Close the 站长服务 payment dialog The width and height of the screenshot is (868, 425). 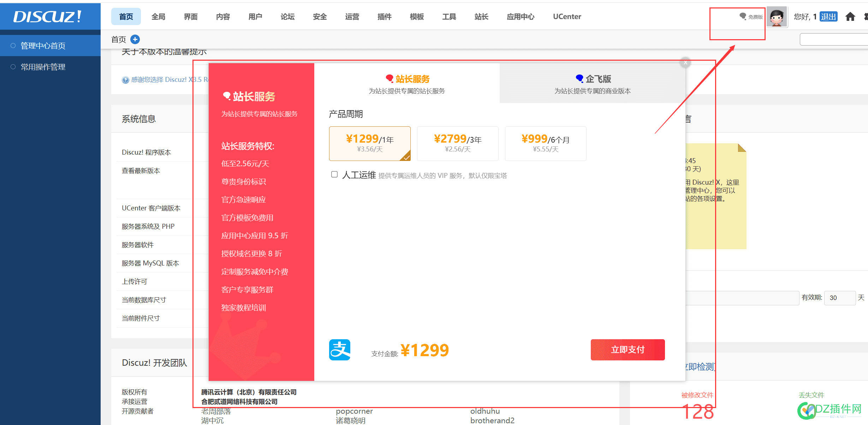coord(685,62)
